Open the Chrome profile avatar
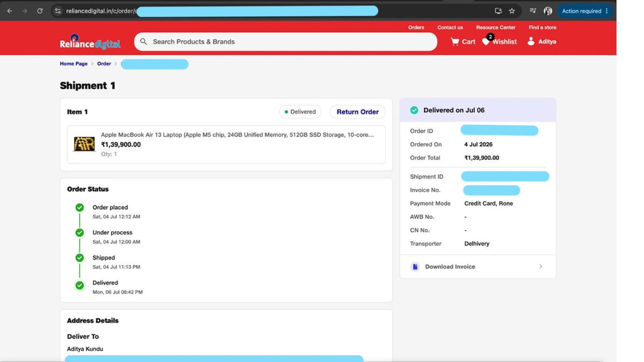644x362 pixels. [548, 11]
